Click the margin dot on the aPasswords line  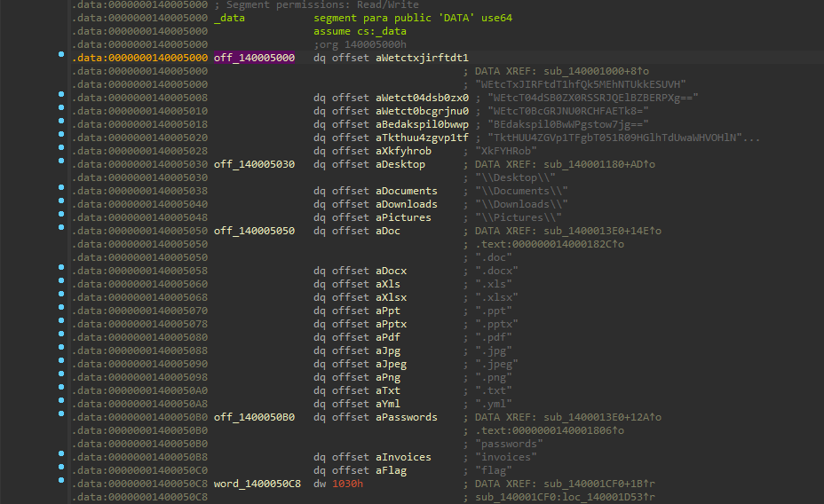click(x=60, y=417)
